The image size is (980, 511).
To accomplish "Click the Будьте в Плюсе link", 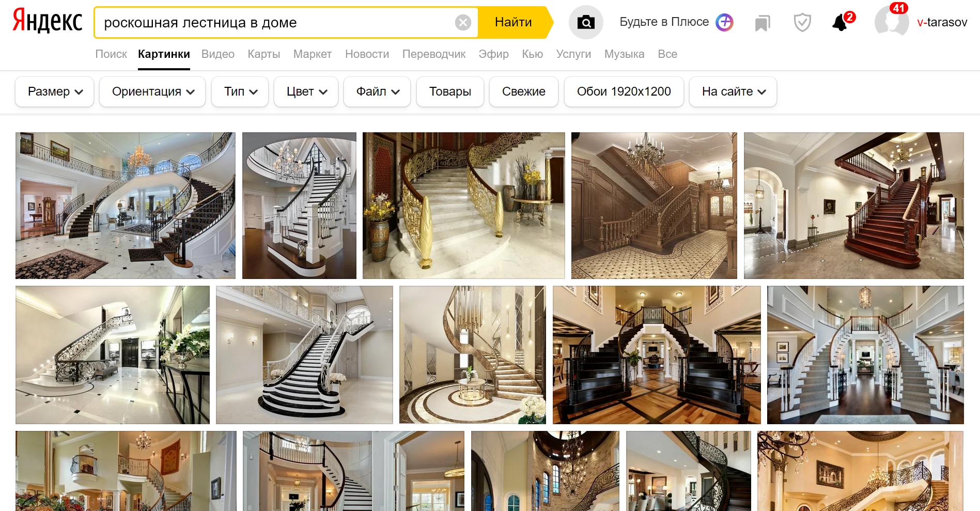I will (x=664, y=22).
